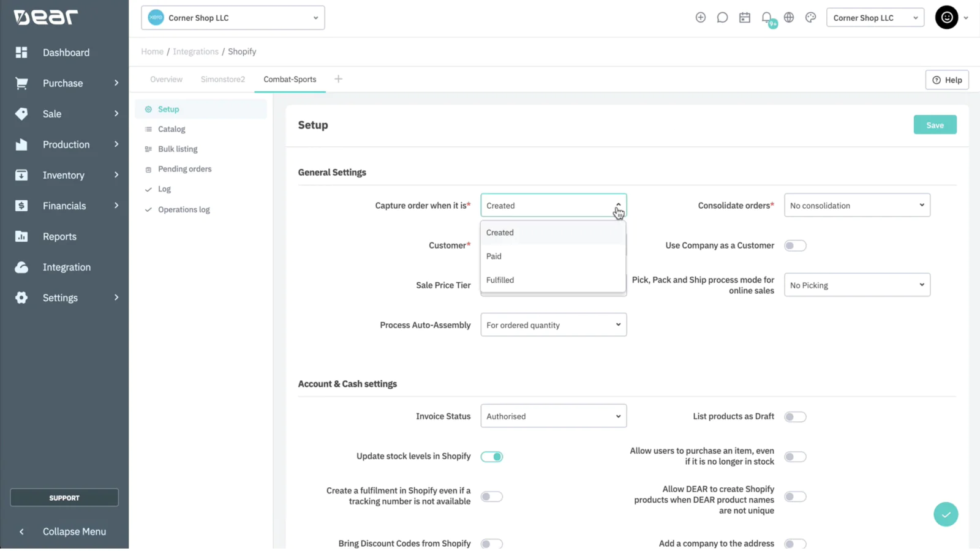The height and width of the screenshot is (551, 980).
Task: Open Pending orders in the side menu
Action: 184,169
